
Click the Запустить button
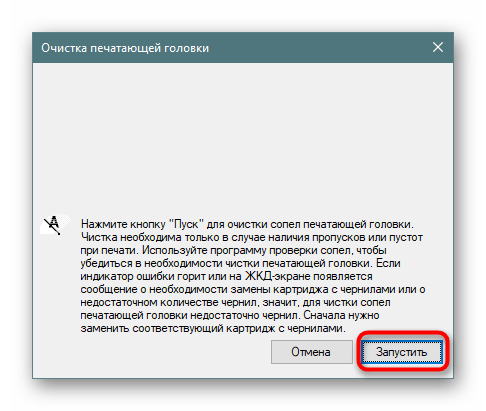pos(402,352)
